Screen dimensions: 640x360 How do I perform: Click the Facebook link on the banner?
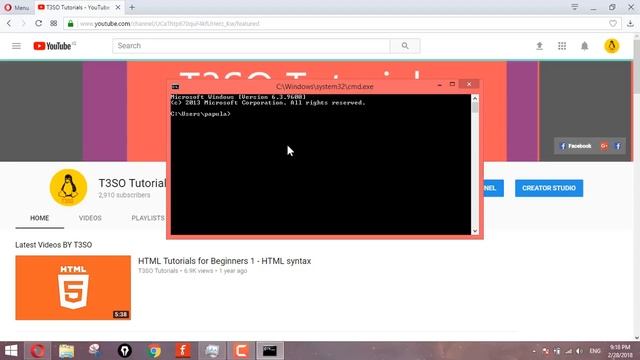pos(576,146)
